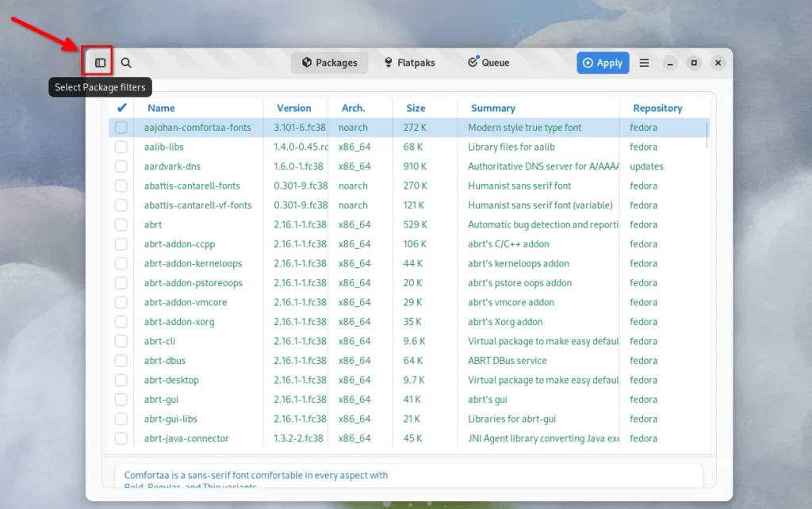Select the abrt-dbus package name

point(165,361)
